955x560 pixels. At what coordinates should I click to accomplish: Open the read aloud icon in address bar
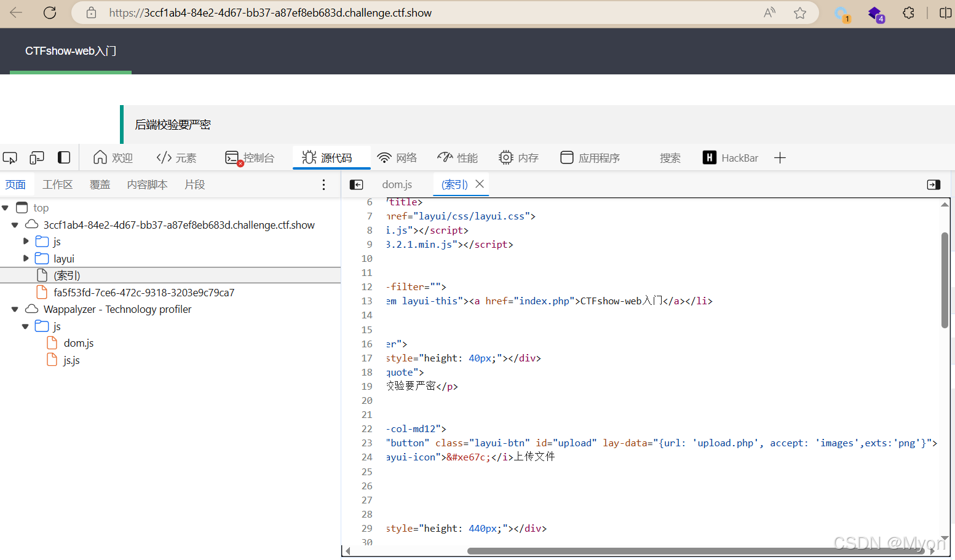769,13
